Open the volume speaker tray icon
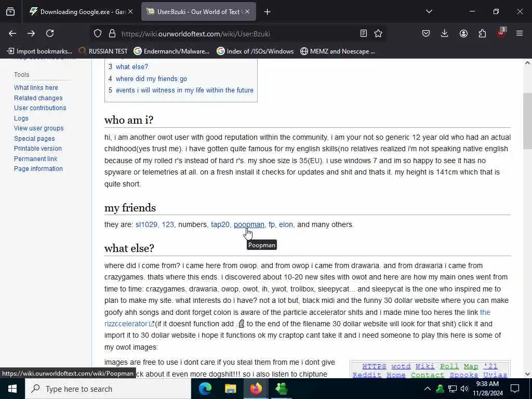 point(464,389)
